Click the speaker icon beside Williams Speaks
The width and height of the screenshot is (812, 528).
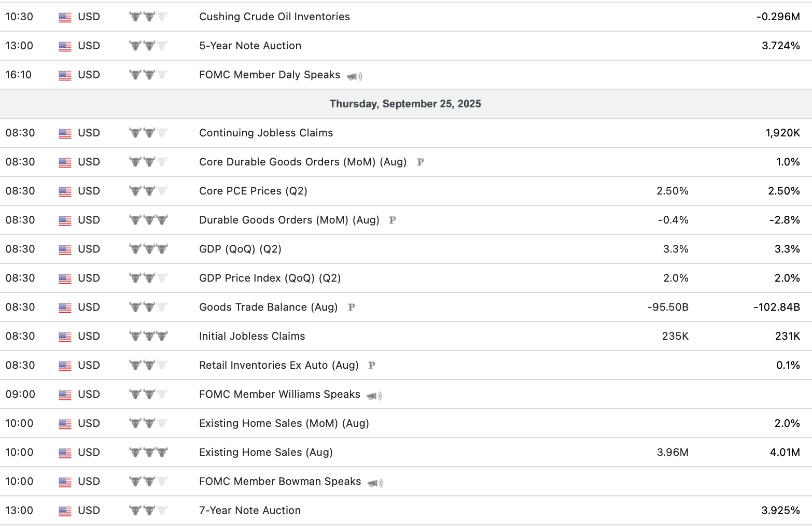tap(374, 396)
